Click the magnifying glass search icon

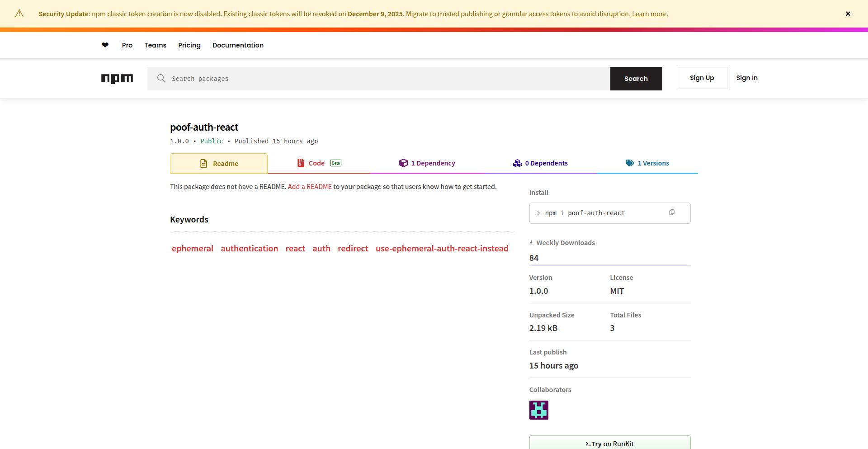point(161,78)
